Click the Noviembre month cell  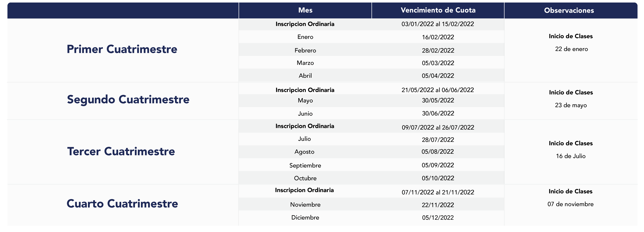[305, 205]
